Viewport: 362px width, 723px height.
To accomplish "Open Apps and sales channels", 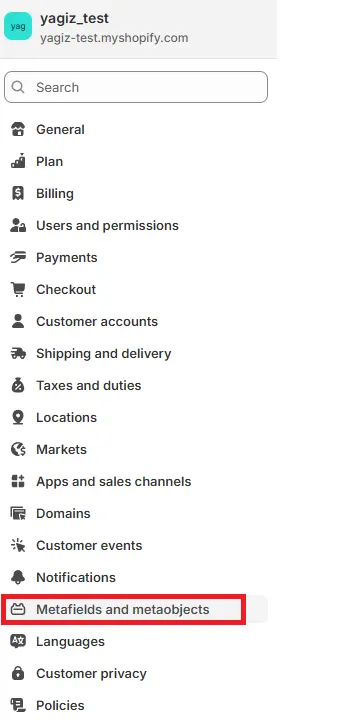I will 136,481.
